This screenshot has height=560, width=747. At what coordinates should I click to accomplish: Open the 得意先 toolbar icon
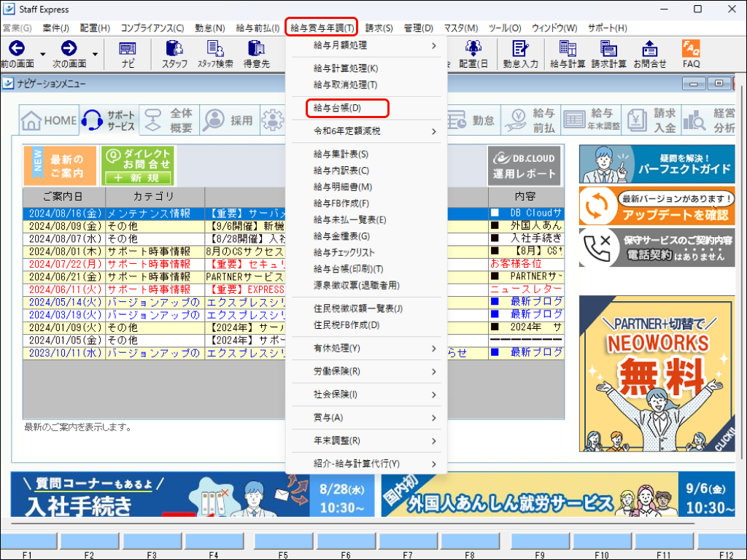coord(256,54)
